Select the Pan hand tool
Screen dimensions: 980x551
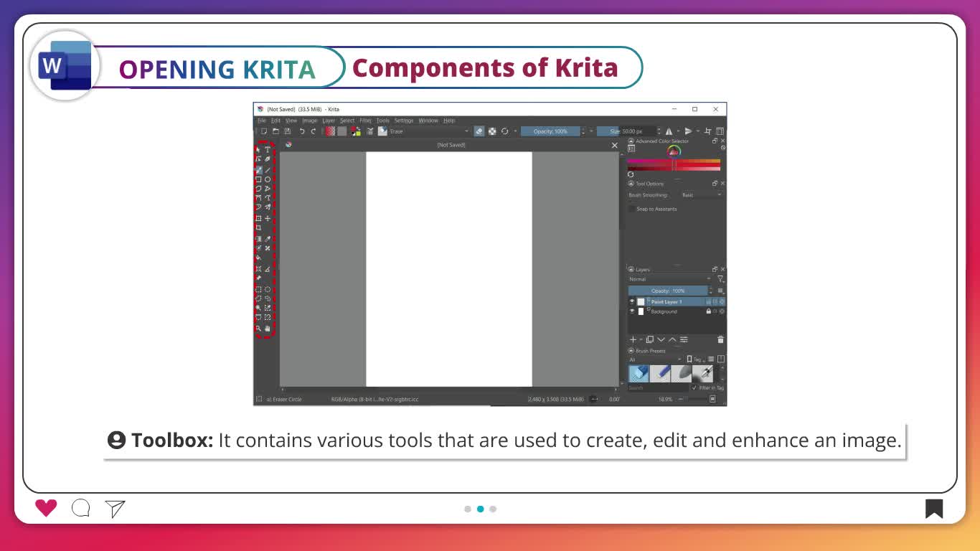point(268,329)
